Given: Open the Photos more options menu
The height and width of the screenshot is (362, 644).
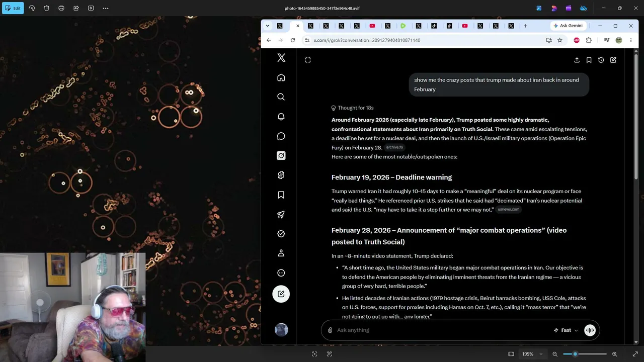Looking at the screenshot, I should click(x=106, y=8).
